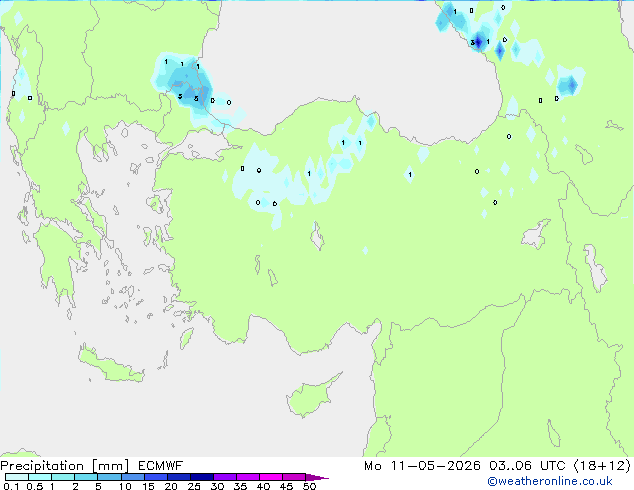Click the '25' legend scale number
634x490 pixels.
(x=194, y=486)
